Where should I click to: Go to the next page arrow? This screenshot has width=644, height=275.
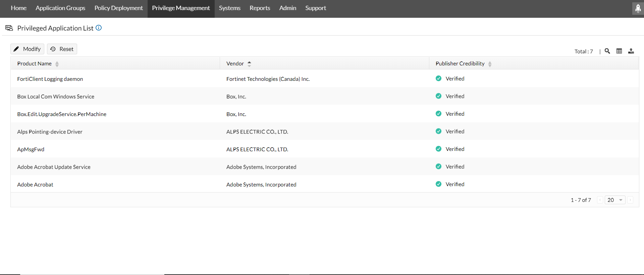[x=630, y=200]
